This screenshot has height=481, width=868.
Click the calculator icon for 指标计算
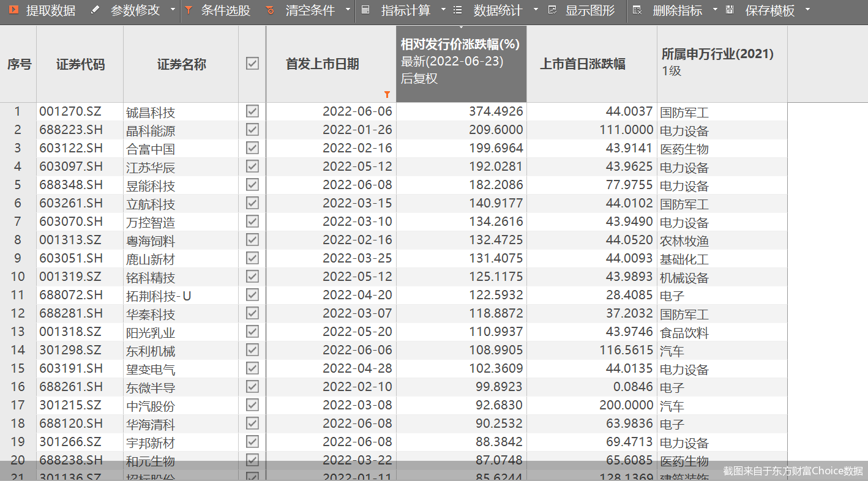click(x=365, y=10)
